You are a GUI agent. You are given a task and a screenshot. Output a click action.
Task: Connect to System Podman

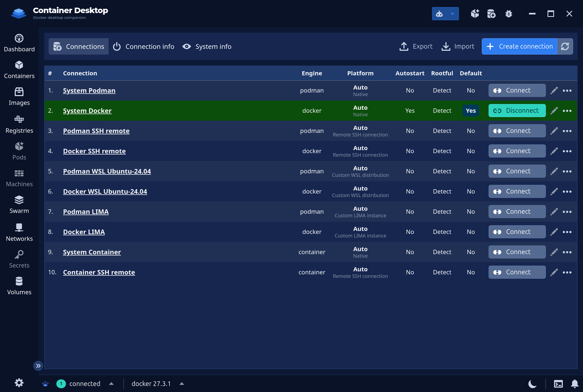[517, 90]
